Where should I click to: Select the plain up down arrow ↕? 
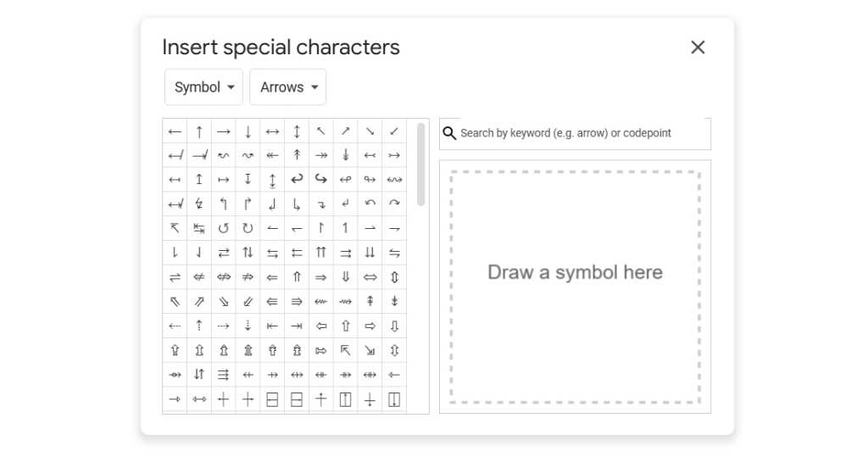pos(297,131)
